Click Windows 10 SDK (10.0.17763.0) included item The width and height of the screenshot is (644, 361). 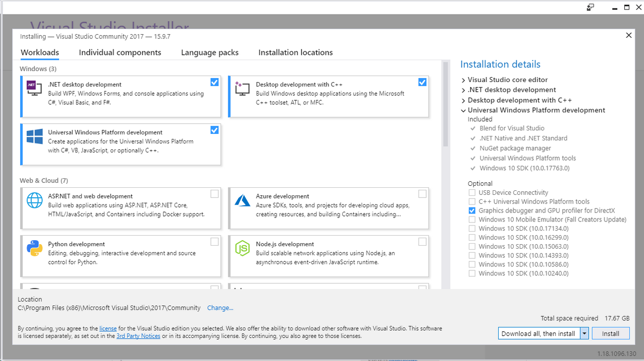525,168
